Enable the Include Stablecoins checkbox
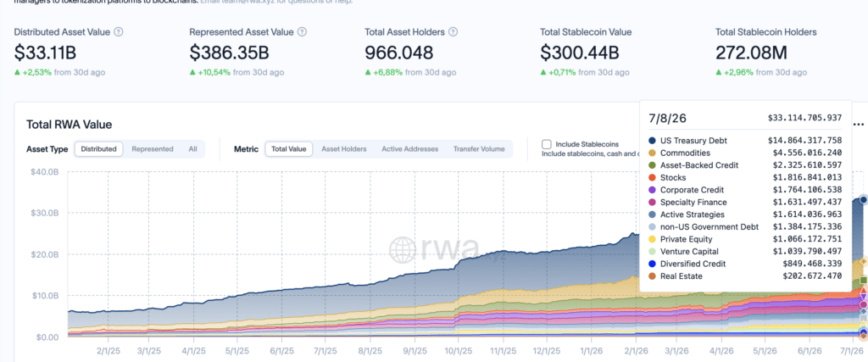868x362 pixels. pyautogui.click(x=547, y=144)
